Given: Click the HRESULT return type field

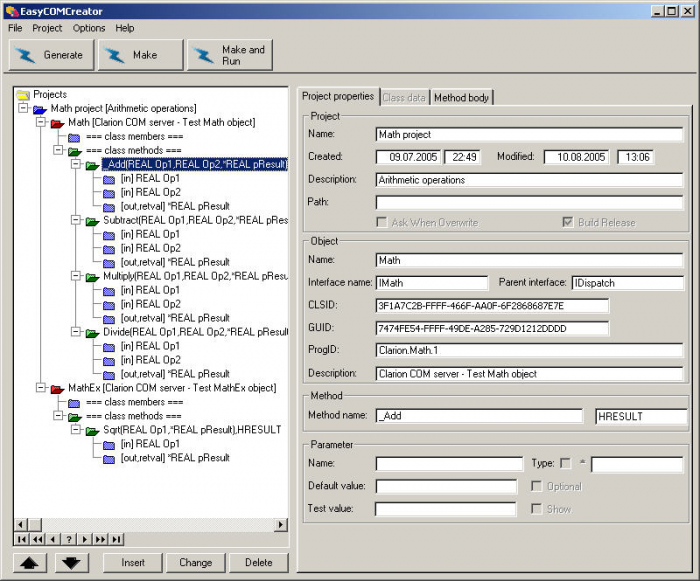Looking at the screenshot, I should click(641, 416).
